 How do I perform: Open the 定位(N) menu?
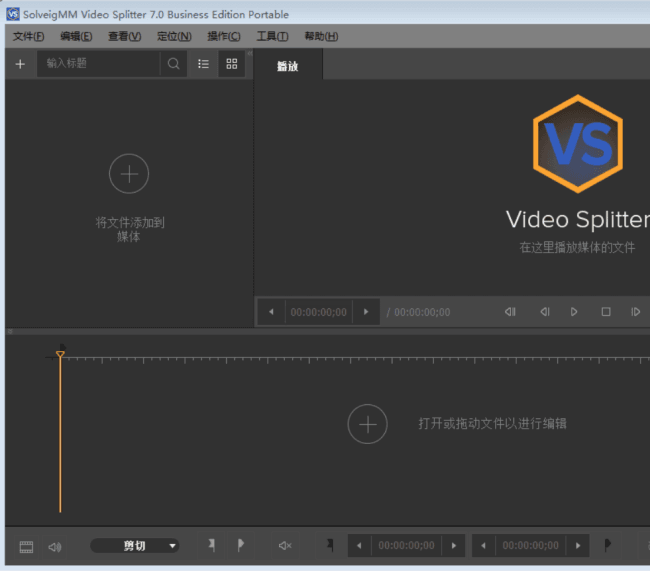click(174, 36)
